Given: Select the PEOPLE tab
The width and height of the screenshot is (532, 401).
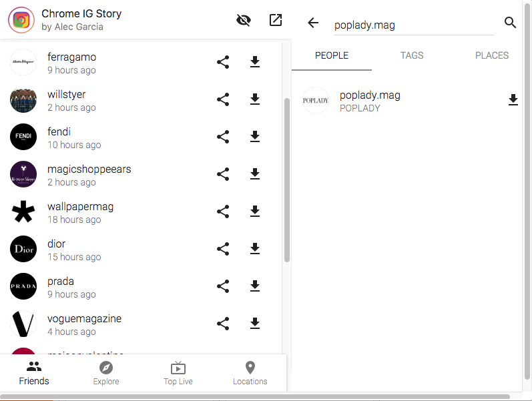Looking at the screenshot, I should click(x=332, y=55).
